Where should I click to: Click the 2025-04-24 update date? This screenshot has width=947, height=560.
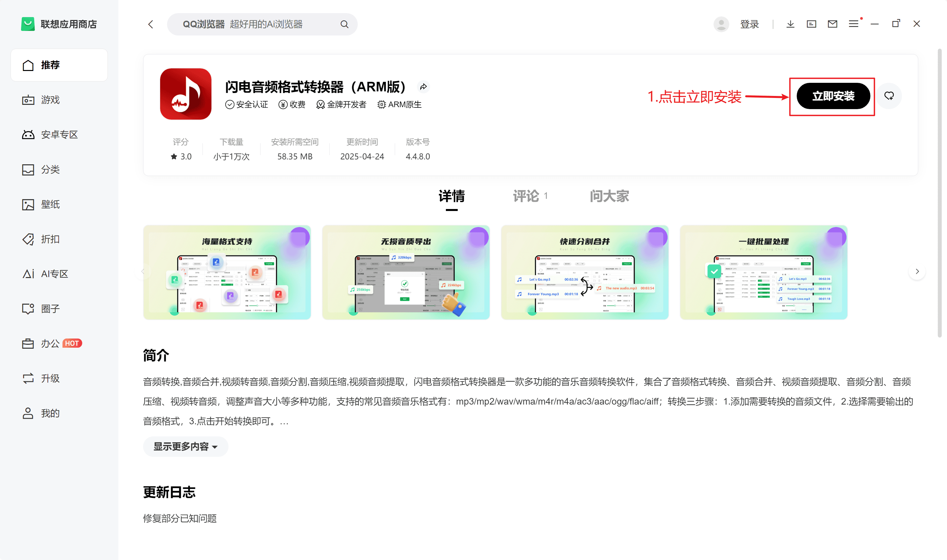click(x=362, y=157)
